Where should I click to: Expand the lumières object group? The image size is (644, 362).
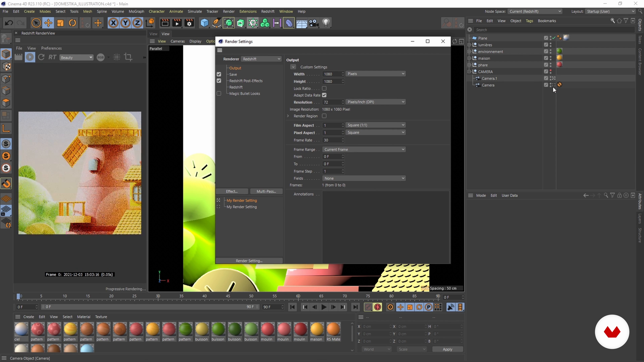[x=469, y=45]
